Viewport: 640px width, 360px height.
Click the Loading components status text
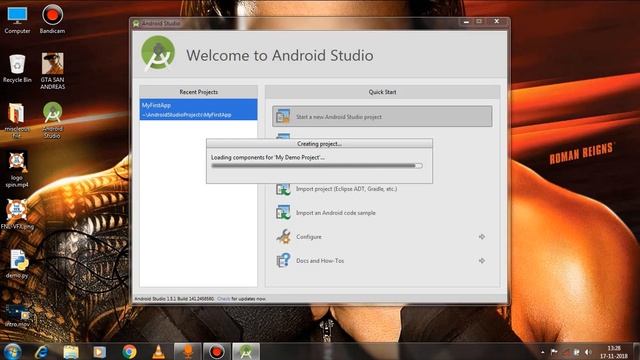coord(268,157)
